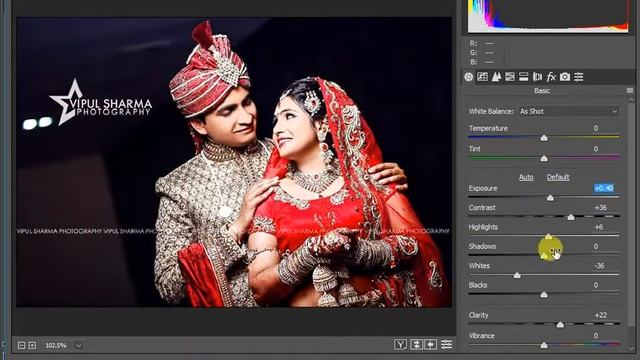640x360 pixels.
Task: Click the zoom in plus button
Action: click(32, 345)
